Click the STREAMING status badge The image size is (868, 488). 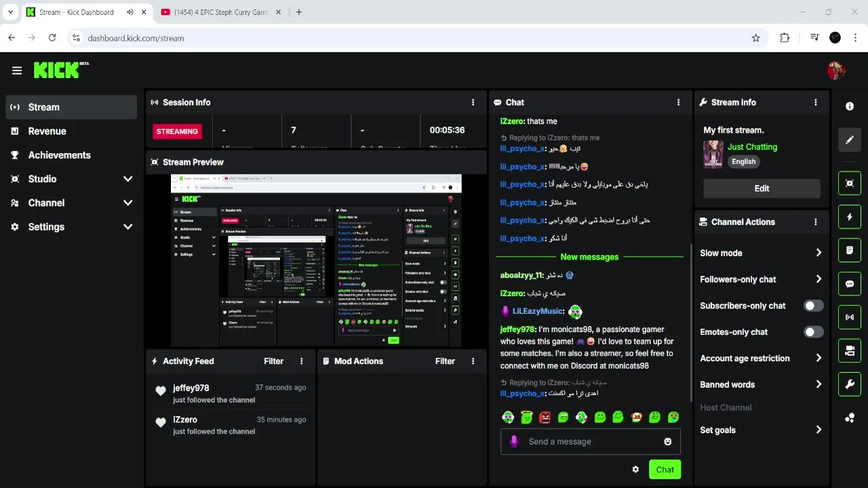point(177,131)
